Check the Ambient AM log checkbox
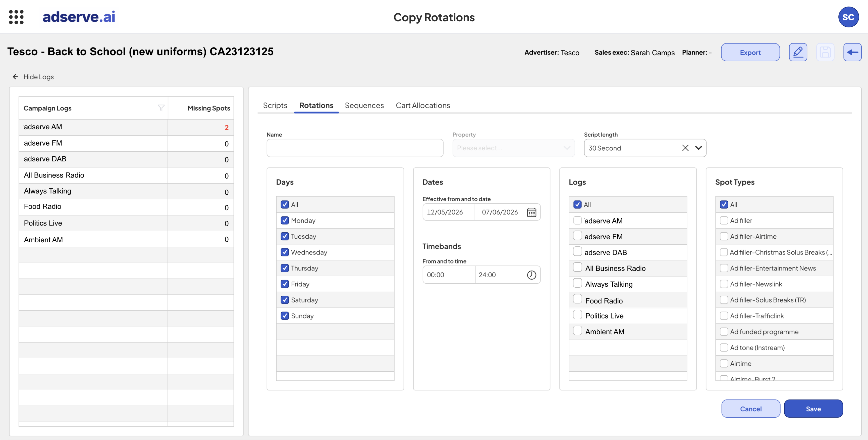Screen dimensions: 868x440 tap(577, 331)
